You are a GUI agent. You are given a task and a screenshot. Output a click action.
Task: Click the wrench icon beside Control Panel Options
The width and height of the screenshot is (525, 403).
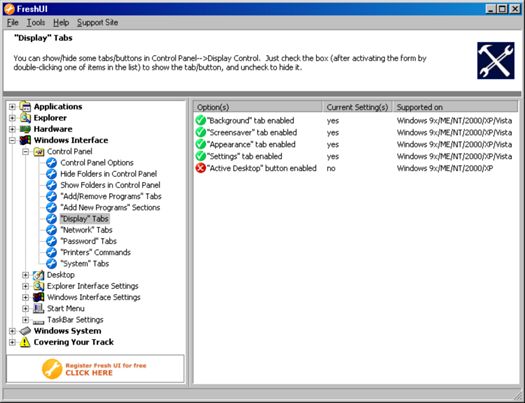tap(51, 163)
